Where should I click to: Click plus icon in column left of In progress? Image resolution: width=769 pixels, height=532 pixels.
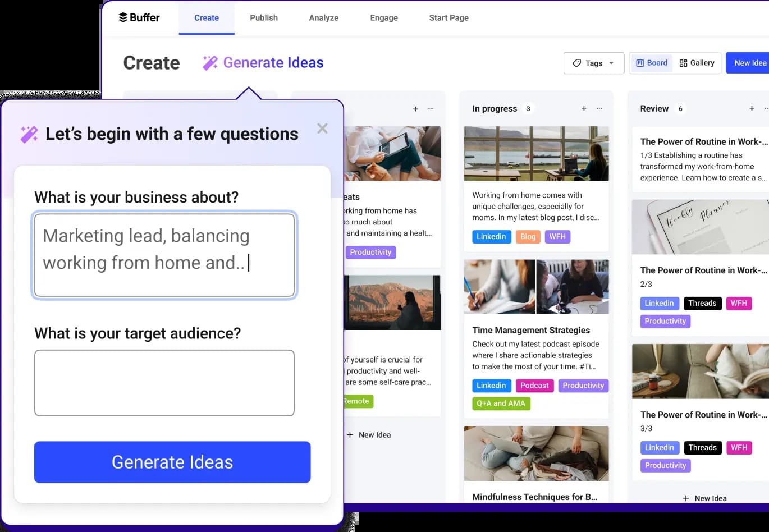tap(415, 109)
